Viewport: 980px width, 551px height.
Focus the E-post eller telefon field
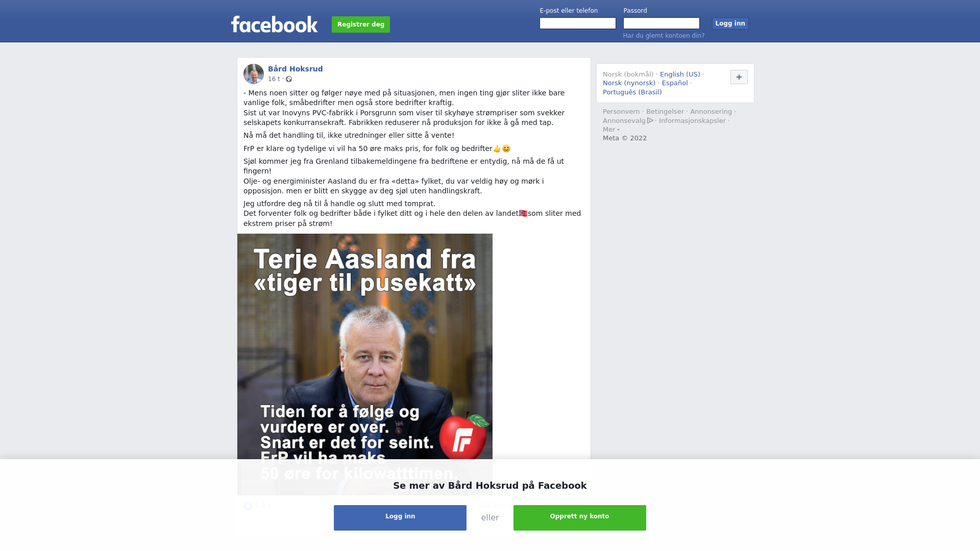pyautogui.click(x=578, y=23)
